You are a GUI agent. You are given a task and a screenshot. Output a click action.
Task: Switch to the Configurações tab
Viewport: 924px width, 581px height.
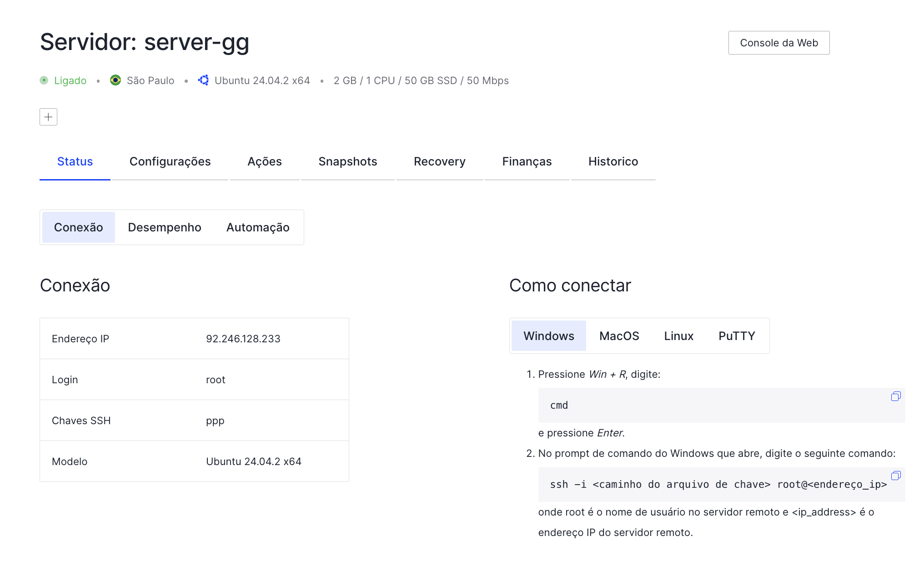point(170,161)
